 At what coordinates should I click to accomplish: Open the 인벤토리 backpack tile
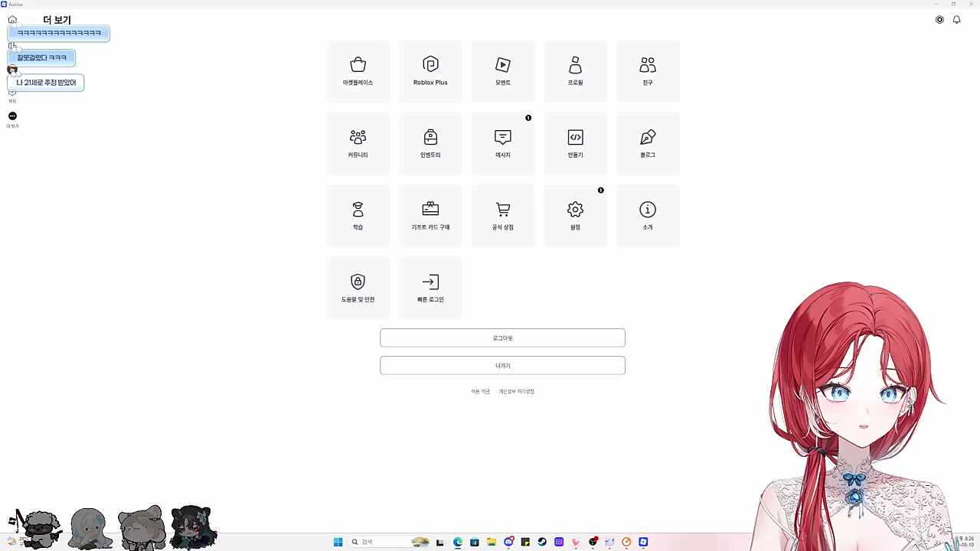point(430,143)
